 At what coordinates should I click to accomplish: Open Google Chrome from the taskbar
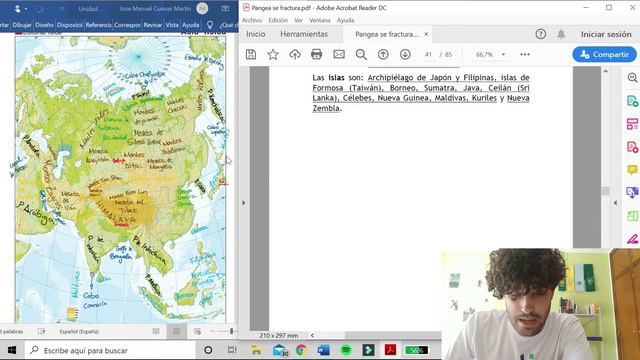[x=301, y=350]
